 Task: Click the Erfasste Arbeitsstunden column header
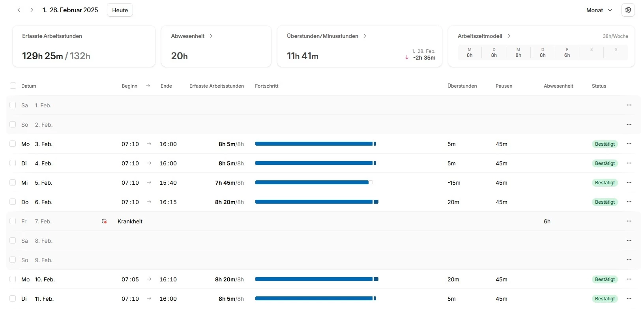tap(217, 86)
